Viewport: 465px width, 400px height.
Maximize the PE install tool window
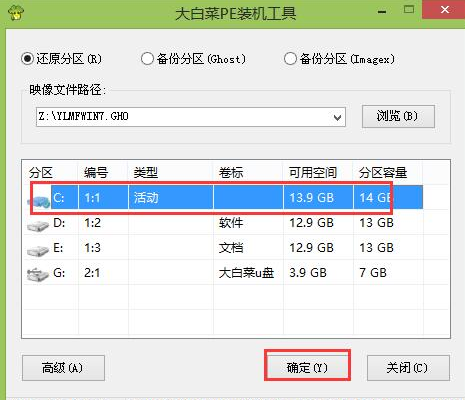[409, 9]
